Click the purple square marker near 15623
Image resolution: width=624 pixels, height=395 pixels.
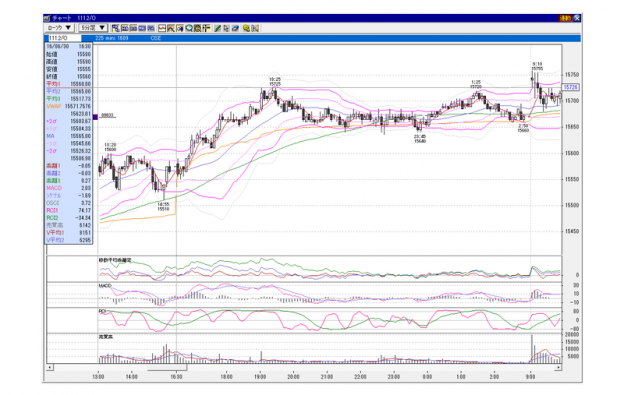(x=95, y=117)
